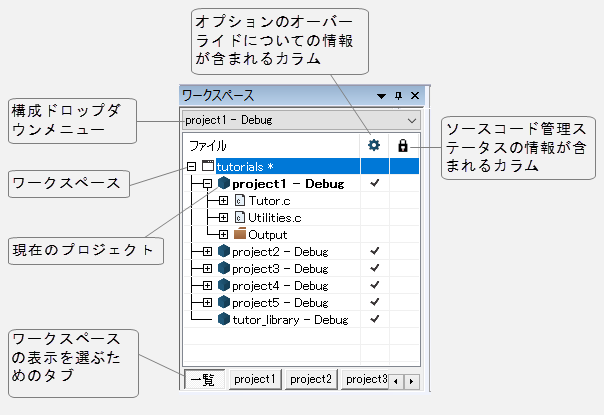The width and height of the screenshot is (604, 415).
Task: Toggle the override checkmark for tutor_library - Debug
Action: click(374, 319)
